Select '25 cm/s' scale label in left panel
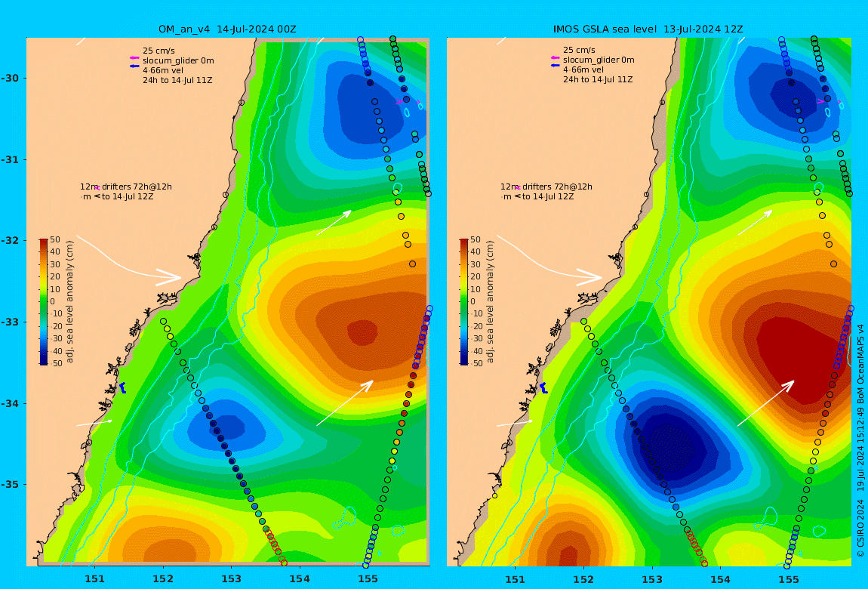 (x=159, y=51)
